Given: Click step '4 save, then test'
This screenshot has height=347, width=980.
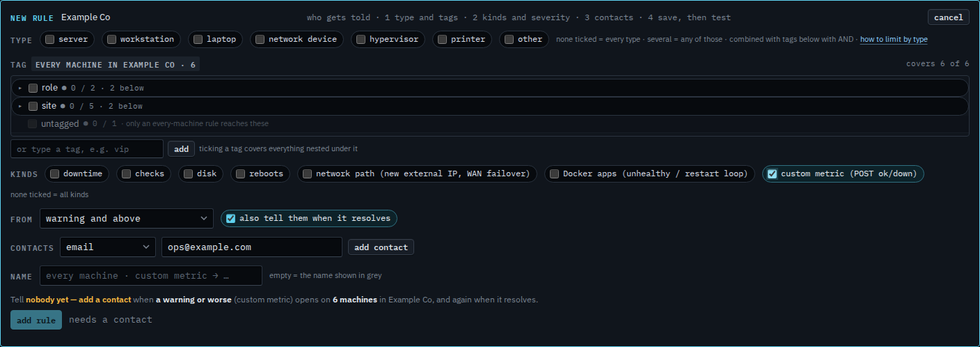Looking at the screenshot, I should (x=689, y=17).
